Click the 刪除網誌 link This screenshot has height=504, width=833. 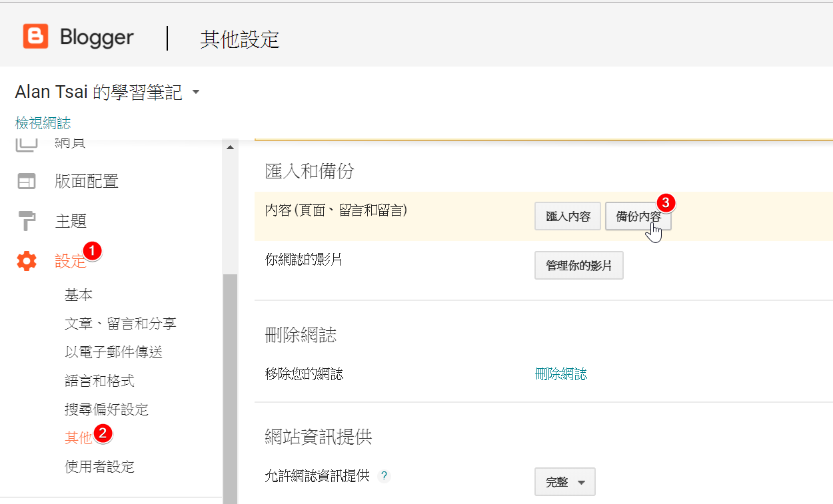pyautogui.click(x=561, y=374)
